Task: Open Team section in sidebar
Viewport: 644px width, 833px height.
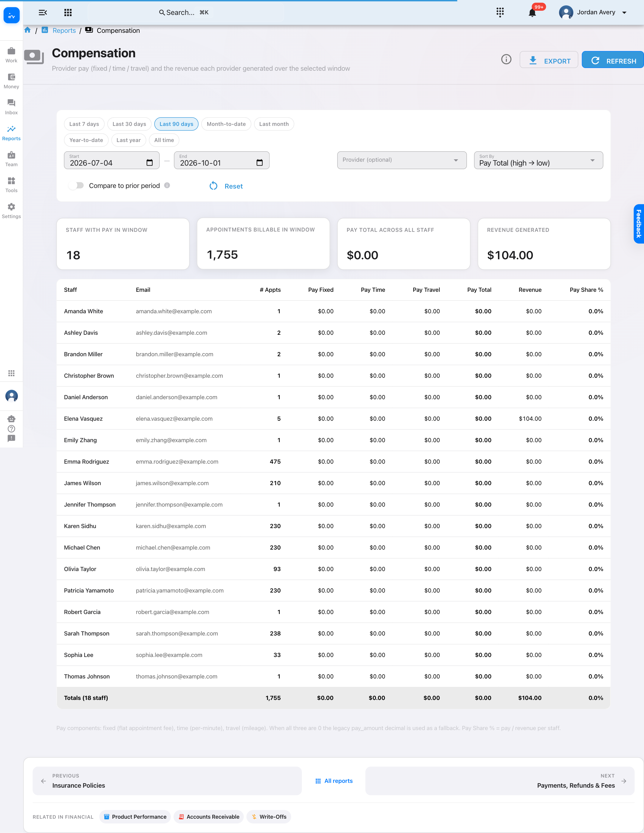Action: click(11, 159)
